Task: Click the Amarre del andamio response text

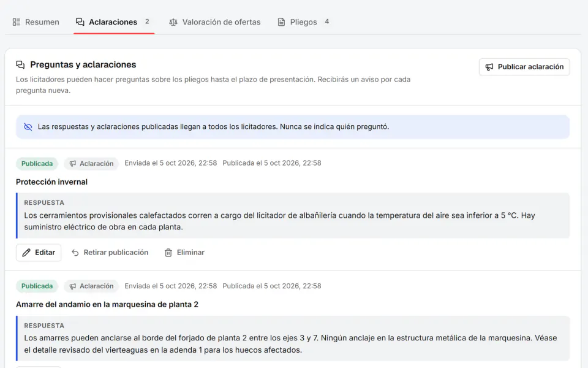Action: point(290,344)
